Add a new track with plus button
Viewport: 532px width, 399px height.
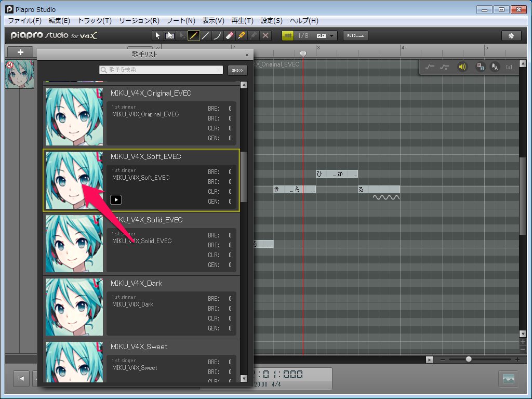pyautogui.click(x=20, y=52)
